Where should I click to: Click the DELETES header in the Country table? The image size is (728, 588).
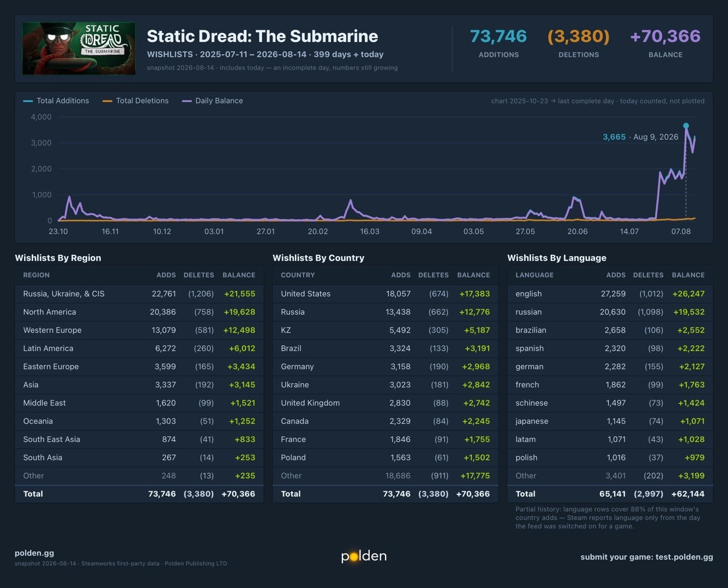(x=433, y=275)
